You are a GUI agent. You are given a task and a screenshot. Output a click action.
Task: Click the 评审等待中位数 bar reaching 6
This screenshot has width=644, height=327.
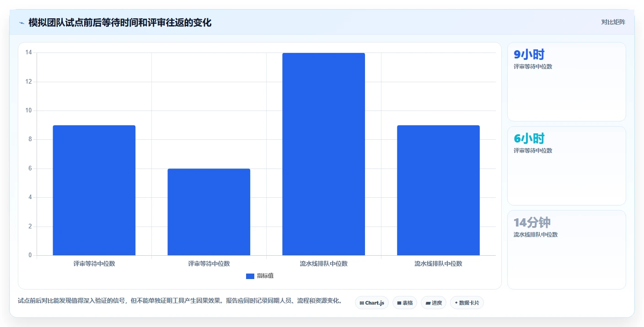(209, 212)
